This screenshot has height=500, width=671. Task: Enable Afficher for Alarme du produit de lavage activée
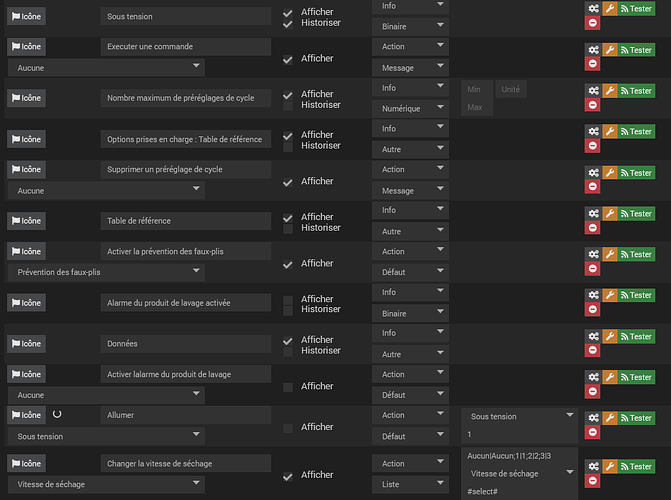288,299
